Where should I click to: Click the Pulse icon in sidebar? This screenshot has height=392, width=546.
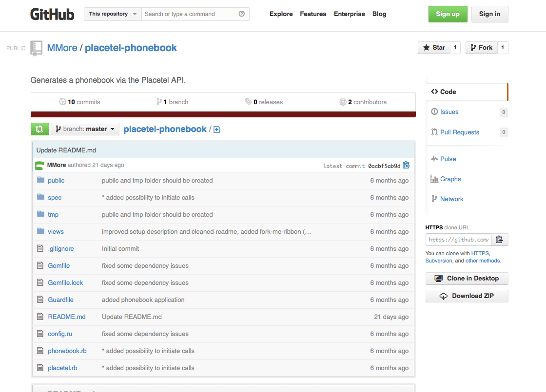(x=434, y=159)
